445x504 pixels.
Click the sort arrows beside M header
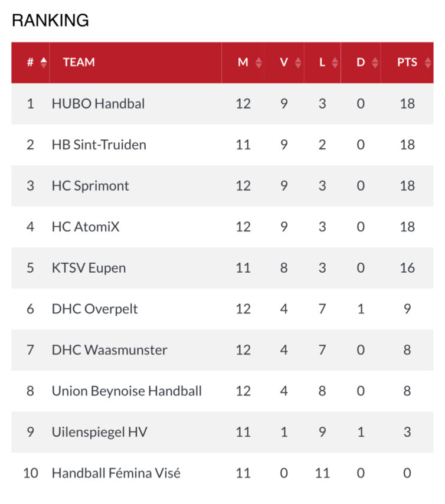tap(259, 63)
